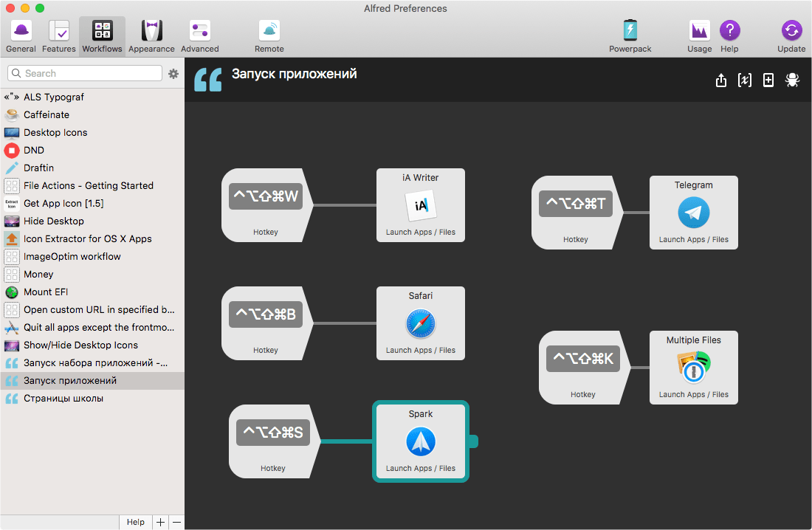Click the Telegram launch object icon
Image resolution: width=812 pixels, height=530 pixels.
click(694, 213)
